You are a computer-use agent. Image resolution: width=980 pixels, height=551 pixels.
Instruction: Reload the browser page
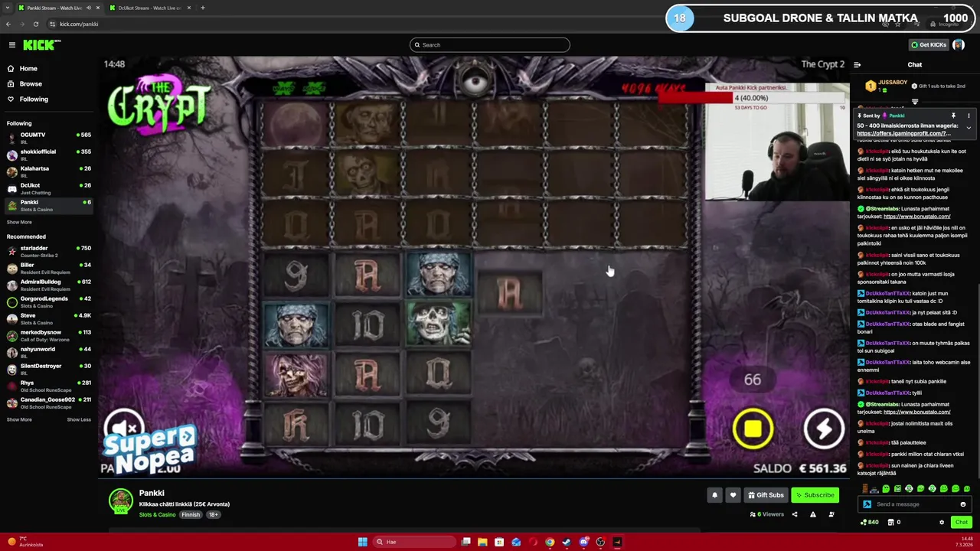[36, 24]
